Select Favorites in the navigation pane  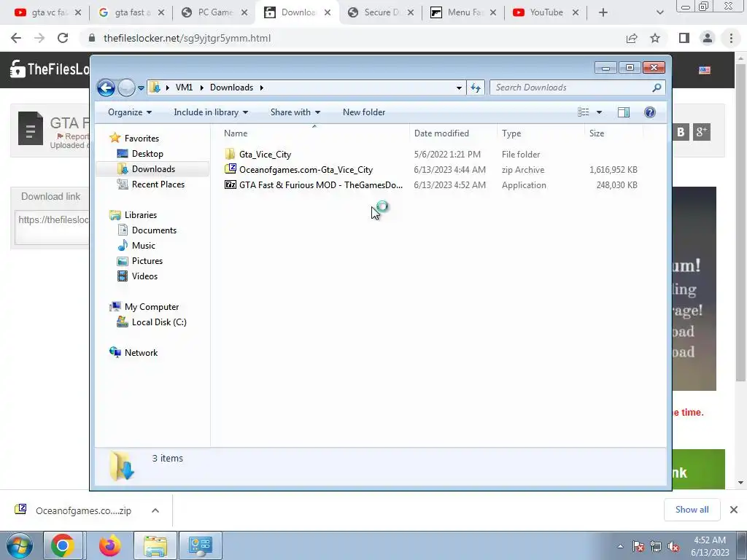coord(142,139)
